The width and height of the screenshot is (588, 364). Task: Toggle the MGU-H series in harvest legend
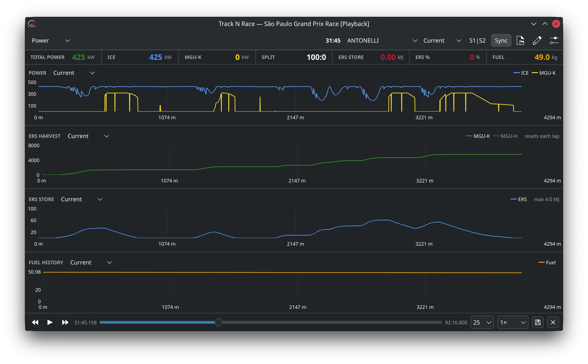(x=505, y=136)
